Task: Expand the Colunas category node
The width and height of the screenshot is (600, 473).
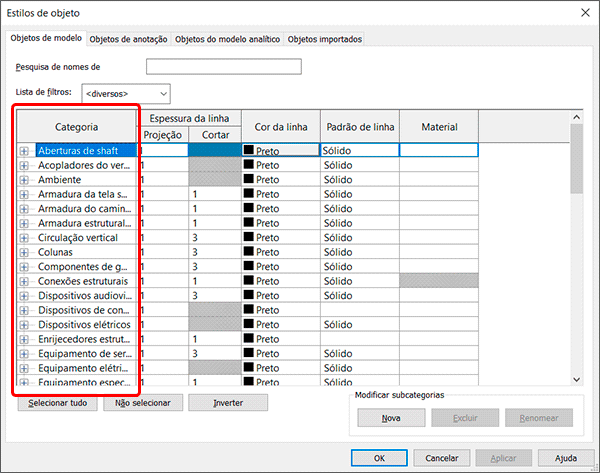Action: pyautogui.click(x=24, y=253)
